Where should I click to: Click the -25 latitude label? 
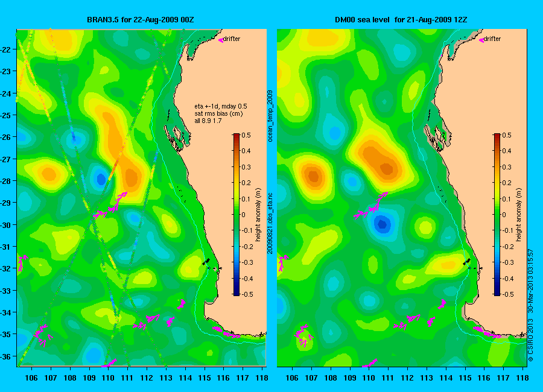pyautogui.click(x=7, y=115)
